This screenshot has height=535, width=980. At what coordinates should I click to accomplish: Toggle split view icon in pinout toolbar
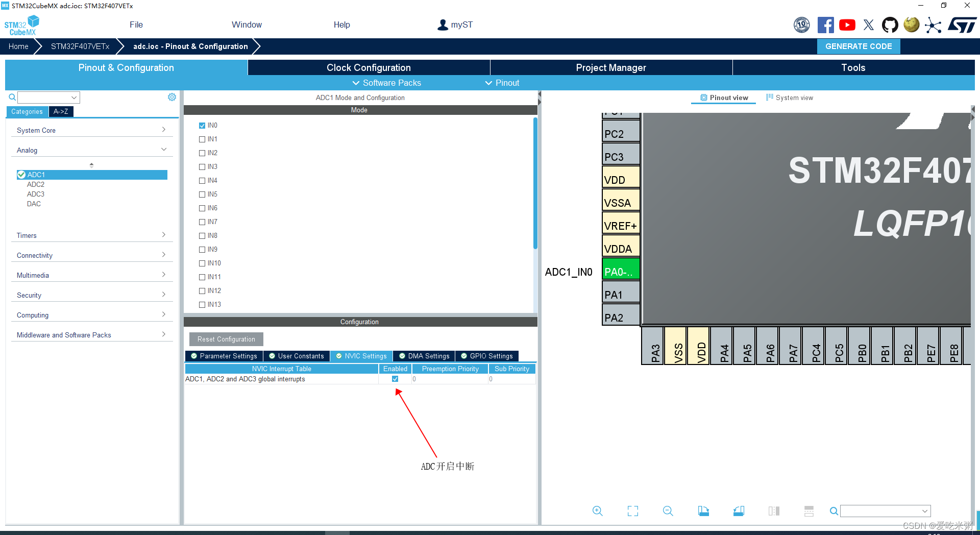(x=774, y=511)
